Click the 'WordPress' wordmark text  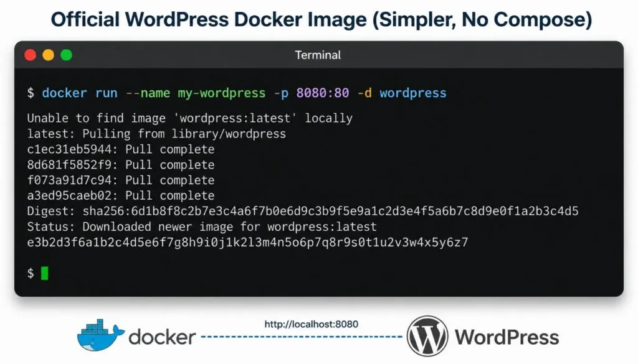[x=507, y=337]
